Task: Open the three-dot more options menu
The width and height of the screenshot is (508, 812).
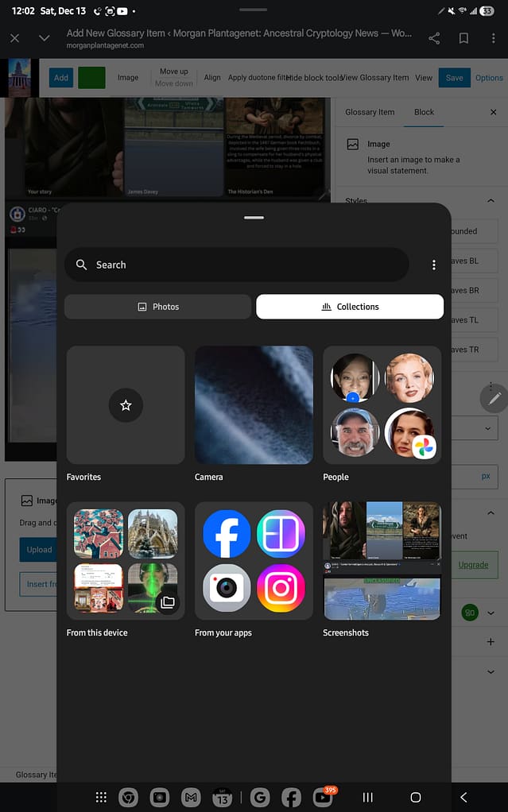Action: pyautogui.click(x=433, y=265)
